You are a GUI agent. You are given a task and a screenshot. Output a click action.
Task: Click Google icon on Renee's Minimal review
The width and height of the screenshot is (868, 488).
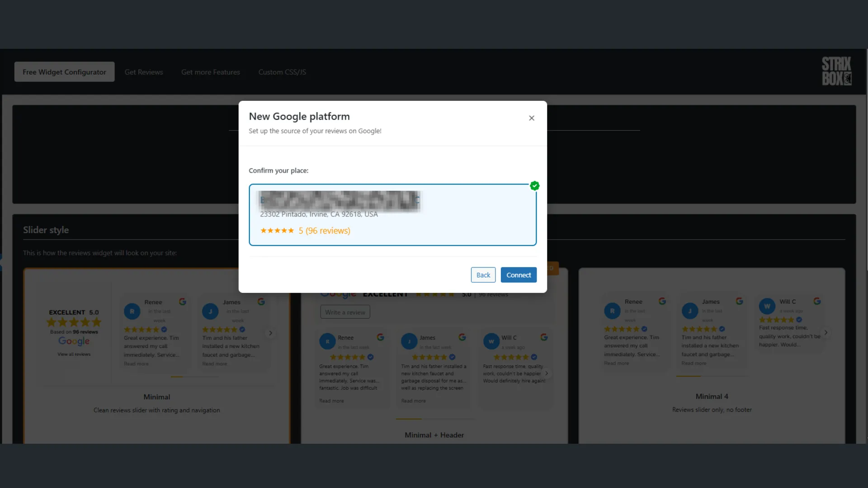point(183,301)
